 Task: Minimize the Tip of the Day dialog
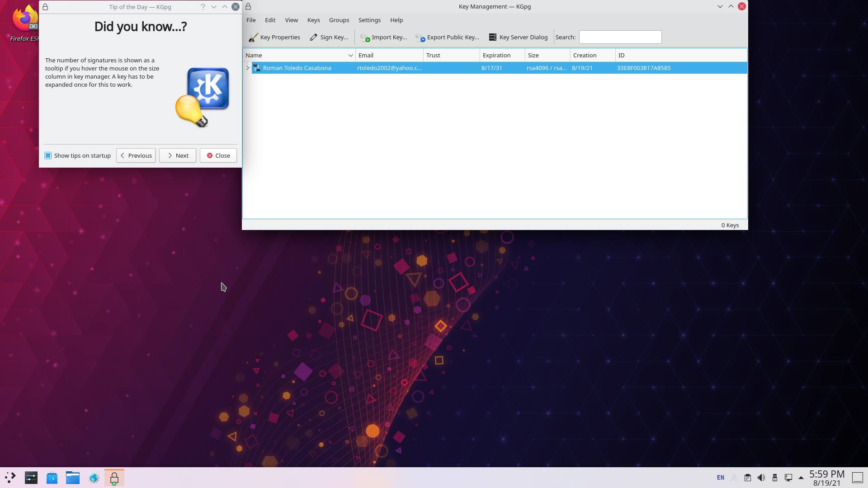pos(213,7)
